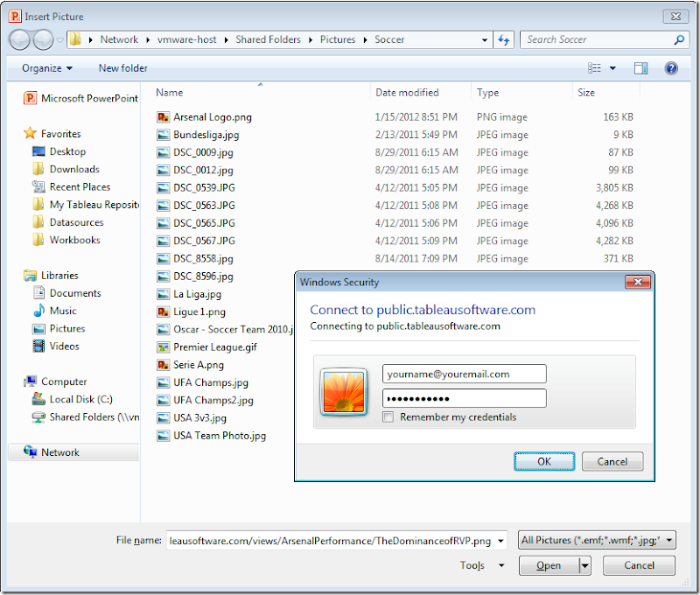Select the USA Team Photo.jpg file

click(220, 436)
